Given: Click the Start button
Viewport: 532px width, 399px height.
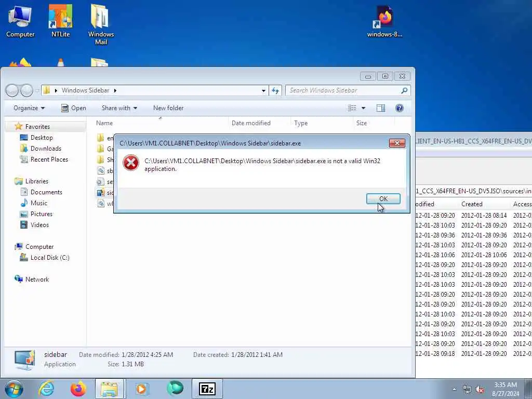Looking at the screenshot, I should pos(14,389).
